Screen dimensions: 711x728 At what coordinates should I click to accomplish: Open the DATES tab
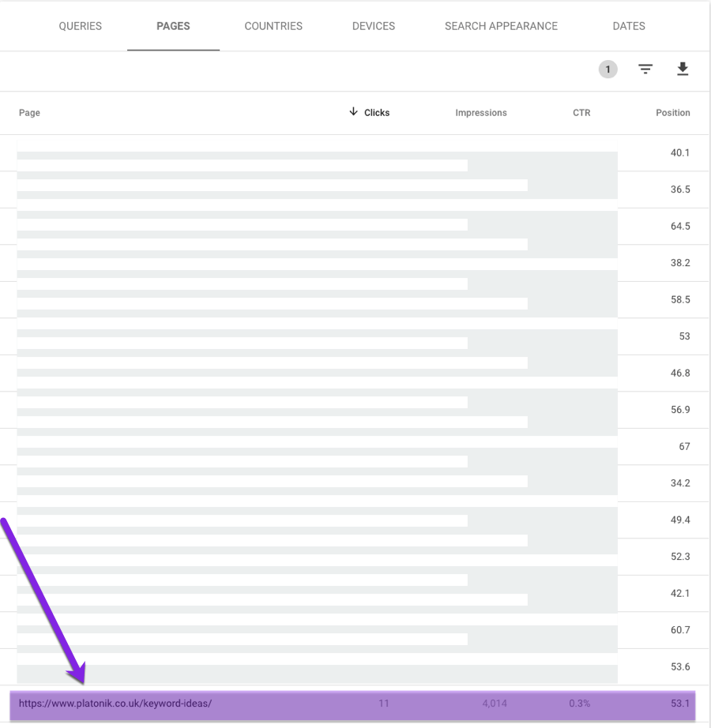pyautogui.click(x=629, y=26)
